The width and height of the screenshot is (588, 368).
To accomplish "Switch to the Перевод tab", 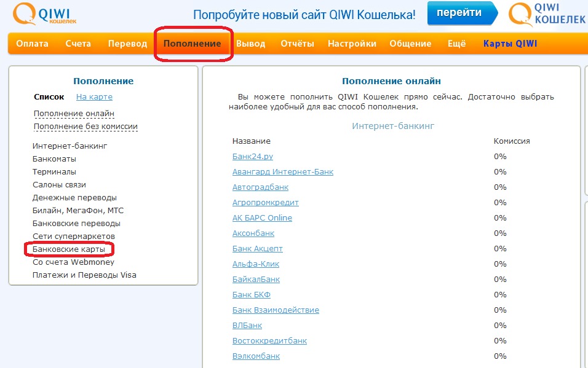I will [x=127, y=44].
